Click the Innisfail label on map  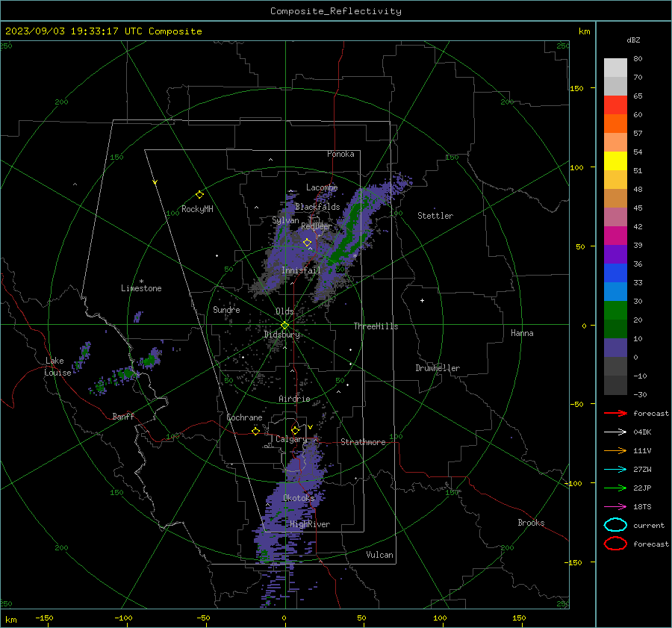pyautogui.click(x=301, y=270)
